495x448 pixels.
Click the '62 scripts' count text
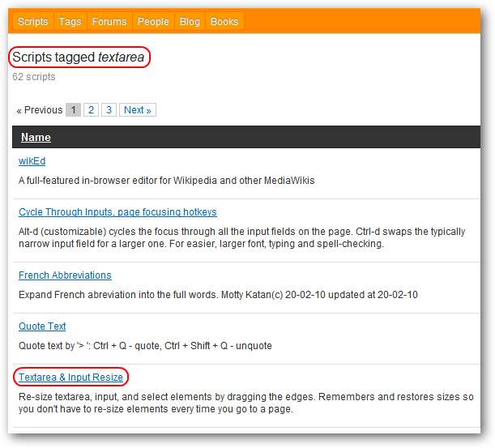(34, 77)
